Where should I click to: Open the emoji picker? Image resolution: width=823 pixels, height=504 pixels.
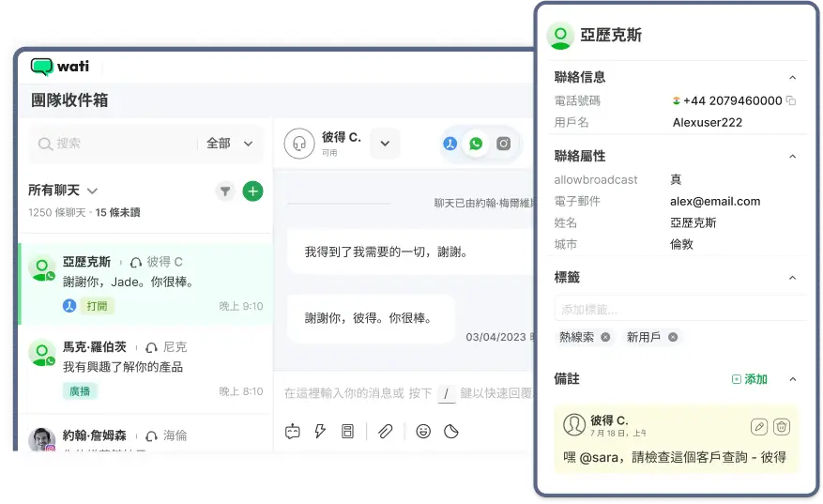[x=423, y=432]
